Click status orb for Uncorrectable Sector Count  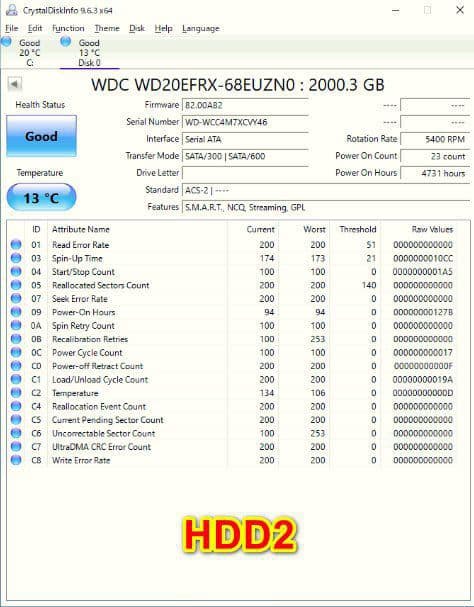16,433
